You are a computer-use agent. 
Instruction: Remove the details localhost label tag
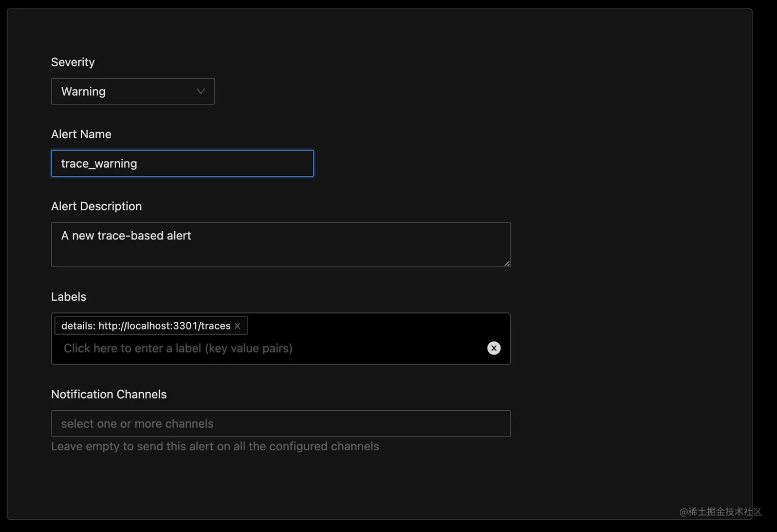click(x=237, y=326)
